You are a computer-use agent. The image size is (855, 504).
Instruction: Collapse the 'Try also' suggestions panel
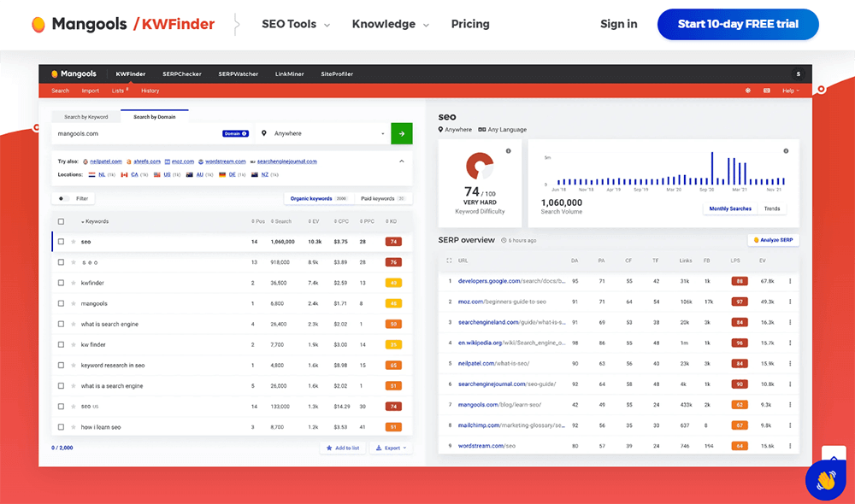[x=401, y=161]
